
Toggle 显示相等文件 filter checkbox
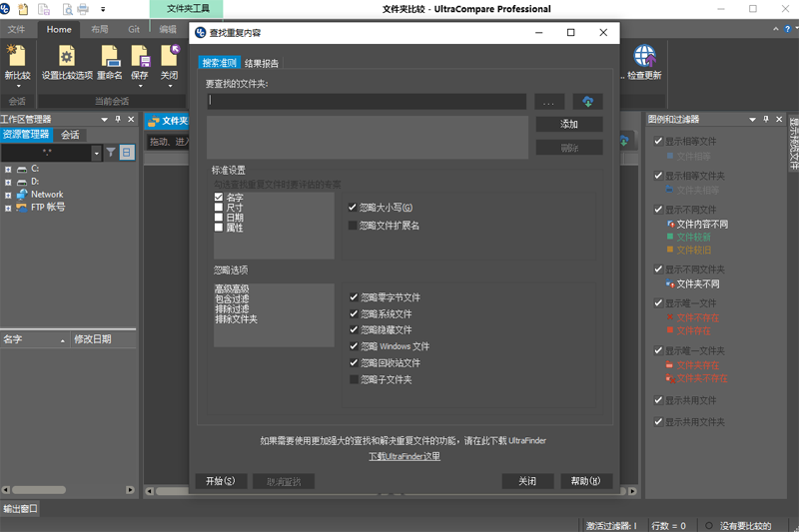coord(658,141)
